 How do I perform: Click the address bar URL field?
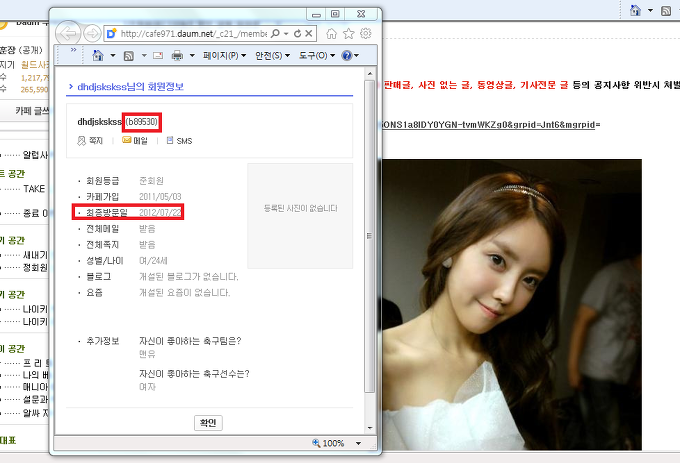click(x=195, y=33)
